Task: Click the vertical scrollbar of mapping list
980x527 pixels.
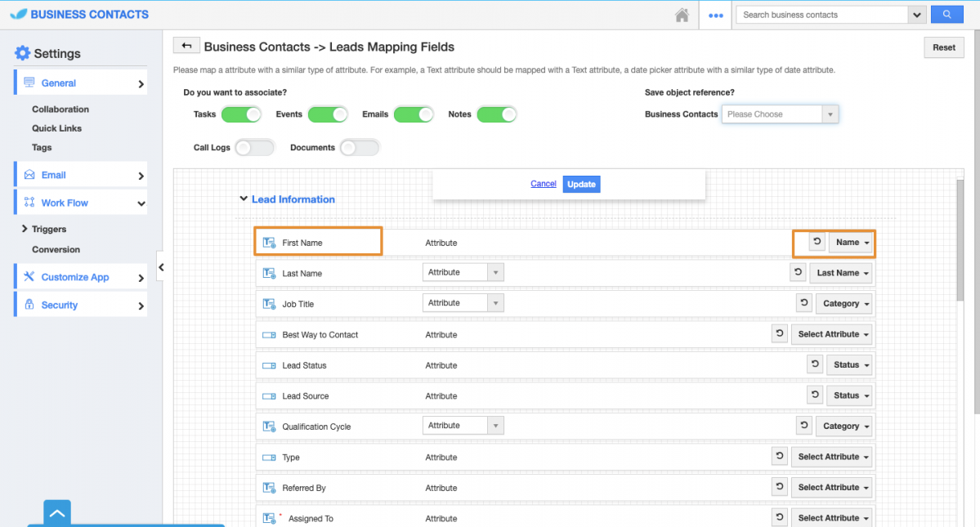Action: point(960,245)
